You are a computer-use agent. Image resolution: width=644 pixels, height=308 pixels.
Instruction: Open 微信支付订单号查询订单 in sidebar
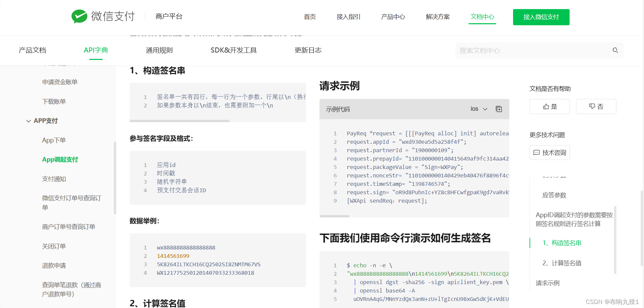(x=71, y=203)
